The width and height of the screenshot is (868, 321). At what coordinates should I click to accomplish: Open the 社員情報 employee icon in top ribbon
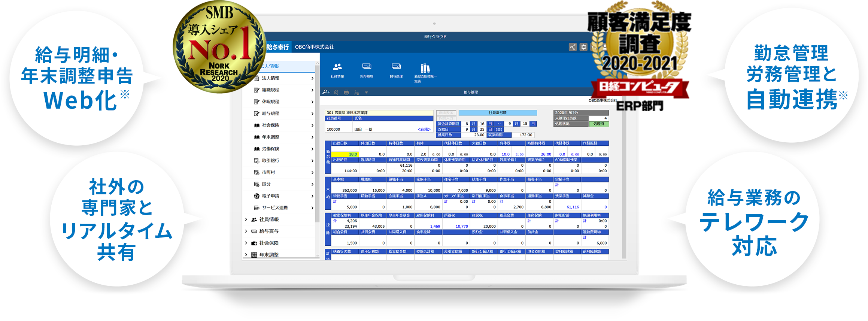pyautogui.click(x=337, y=67)
